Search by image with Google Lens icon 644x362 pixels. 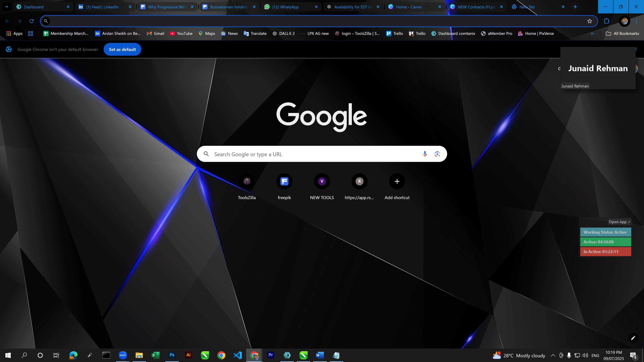click(437, 154)
